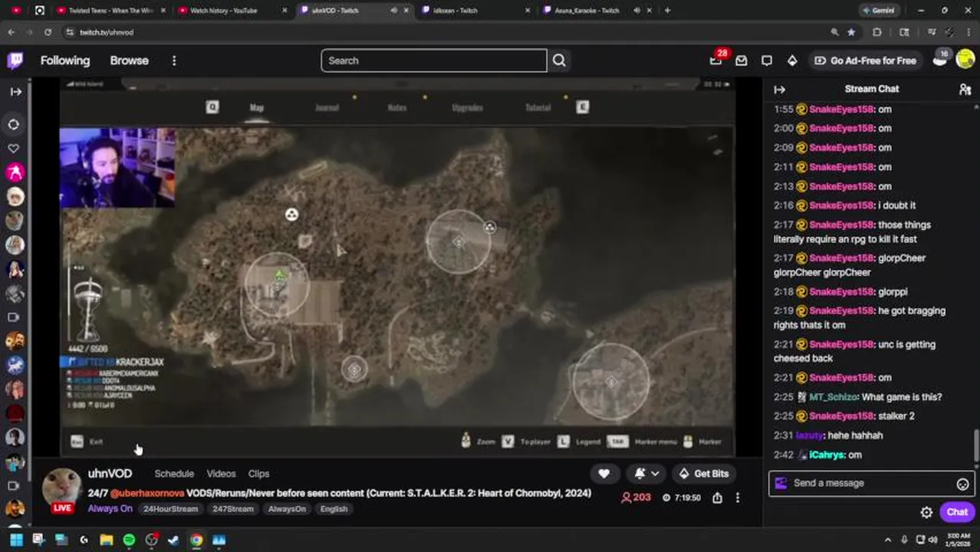Open browser extensions puzzle icon
The height and width of the screenshot is (552, 980).
(877, 32)
